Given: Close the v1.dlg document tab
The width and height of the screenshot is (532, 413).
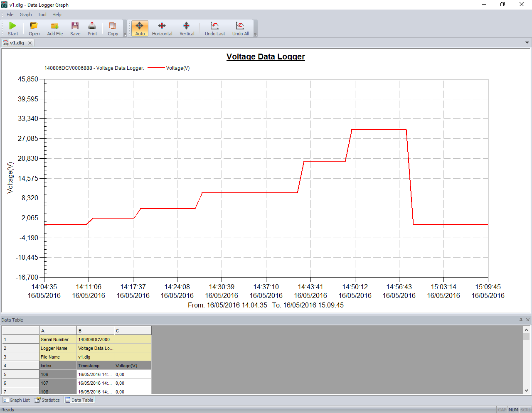Looking at the screenshot, I should point(30,43).
